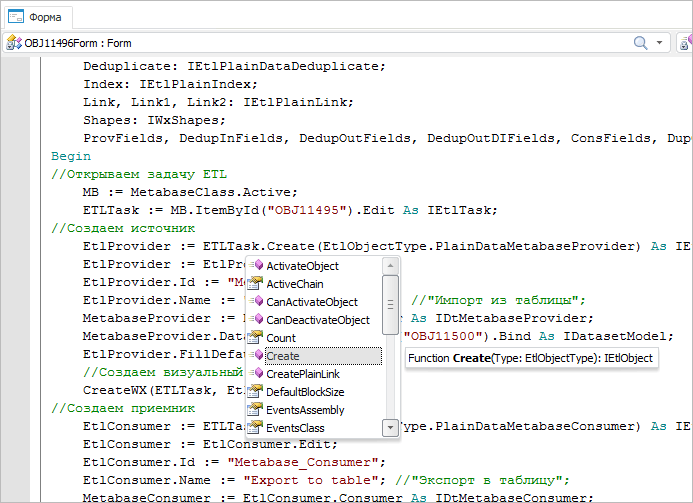Viewport: 693px width, 503px height.
Task: Click the CanActivateObject method icon
Action: [255, 302]
